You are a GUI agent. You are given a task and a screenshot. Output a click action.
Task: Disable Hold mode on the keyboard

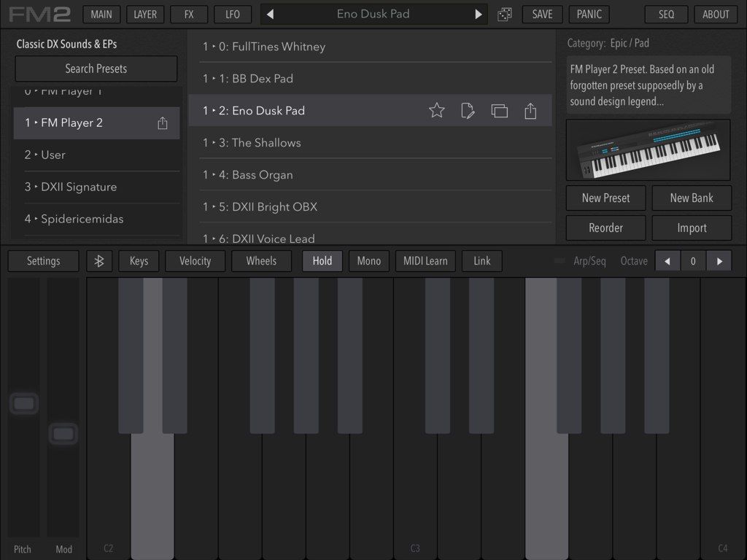(x=322, y=260)
